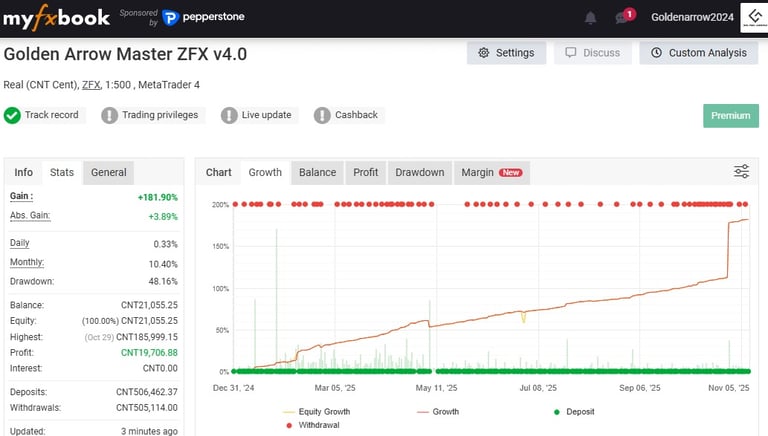Click the Premium button
The image size is (768, 436).
click(731, 116)
